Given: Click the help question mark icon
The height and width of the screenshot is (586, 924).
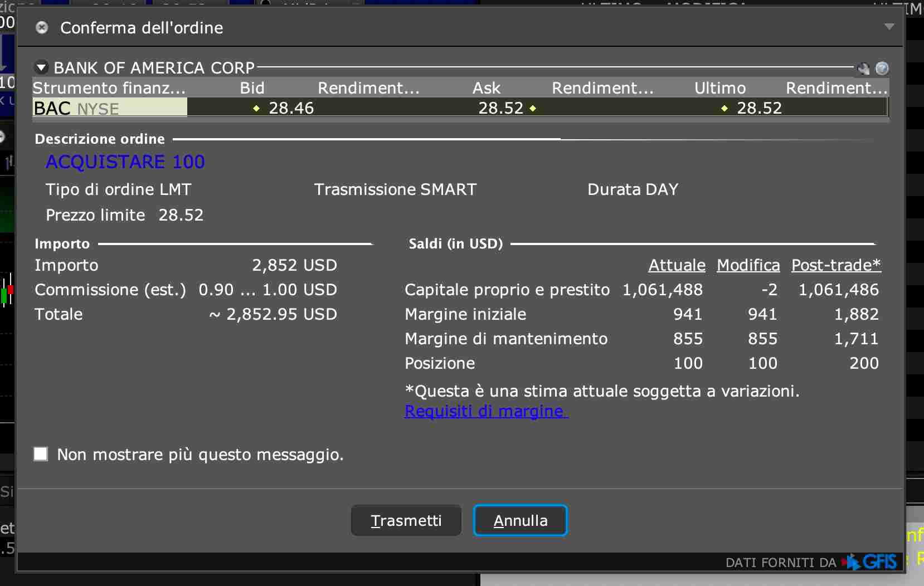Looking at the screenshot, I should coord(882,68).
